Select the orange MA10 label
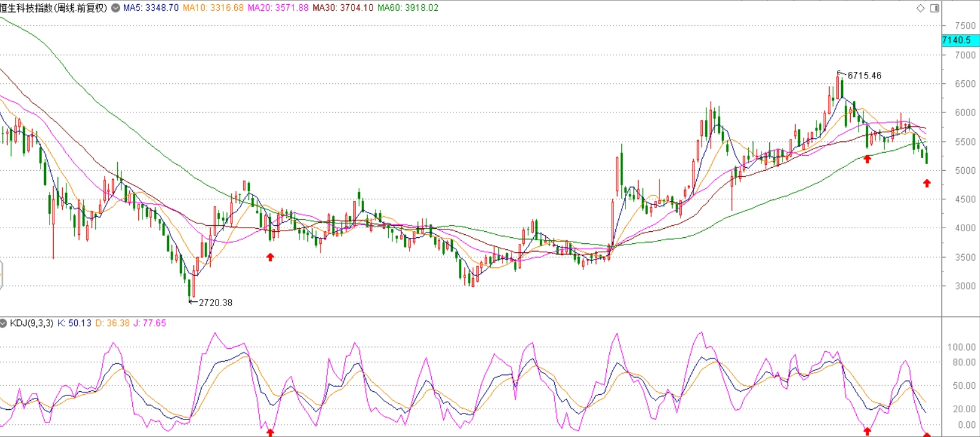 pos(213,8)
